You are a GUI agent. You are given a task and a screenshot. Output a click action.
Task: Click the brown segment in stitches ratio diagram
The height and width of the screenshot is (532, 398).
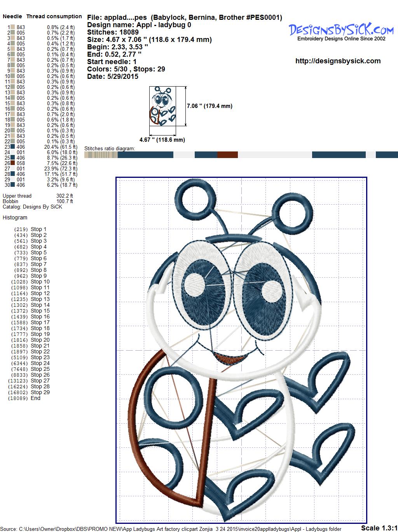pyautogui.click(x=227, y=155)
